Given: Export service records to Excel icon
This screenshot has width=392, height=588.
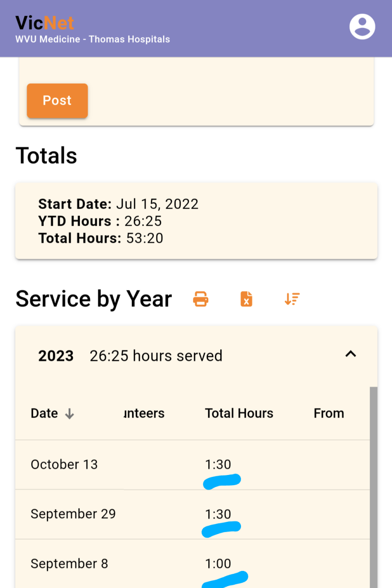Looking at the screenshot, I should 246,299.
